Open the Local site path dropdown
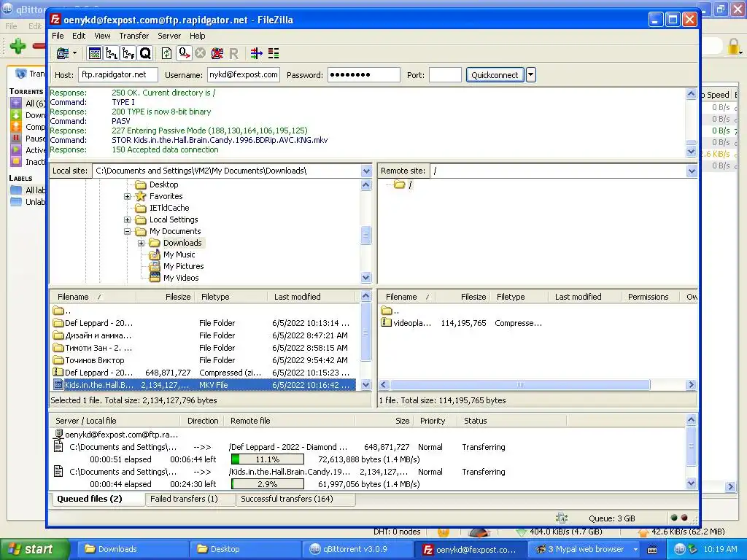The width and height of the screenshot is (747, 560). point(366,171)
